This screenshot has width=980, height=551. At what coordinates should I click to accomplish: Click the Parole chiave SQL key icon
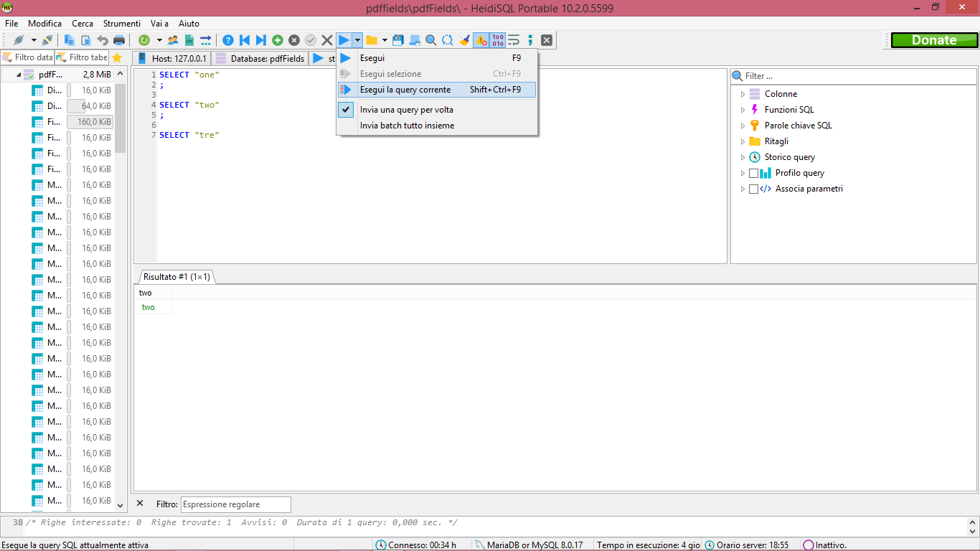point(754,125)
